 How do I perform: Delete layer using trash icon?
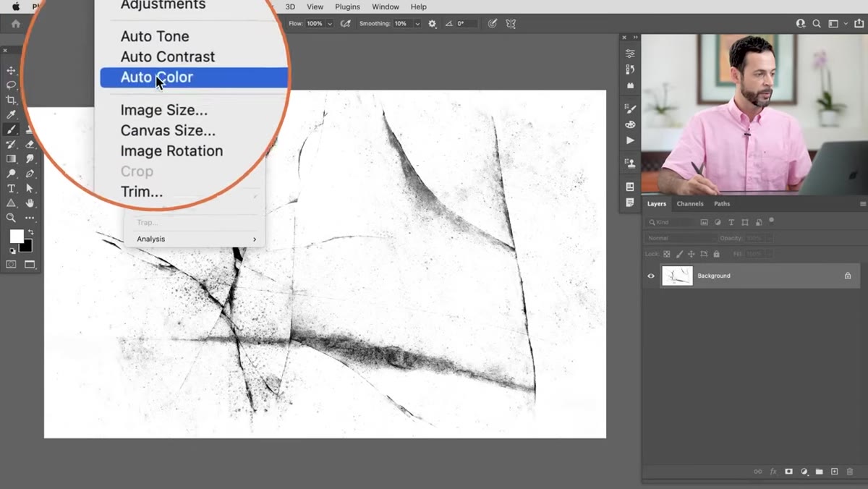[850, 472]
